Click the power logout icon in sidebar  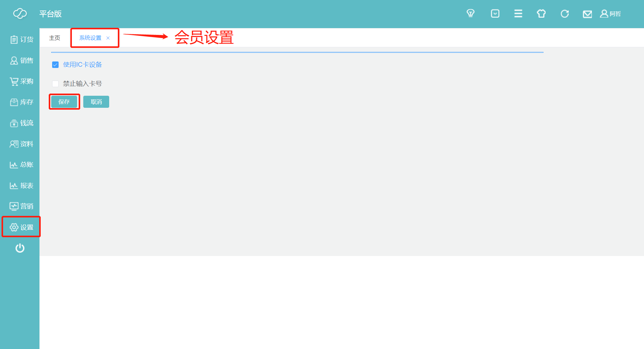click(x=20, y=248)
